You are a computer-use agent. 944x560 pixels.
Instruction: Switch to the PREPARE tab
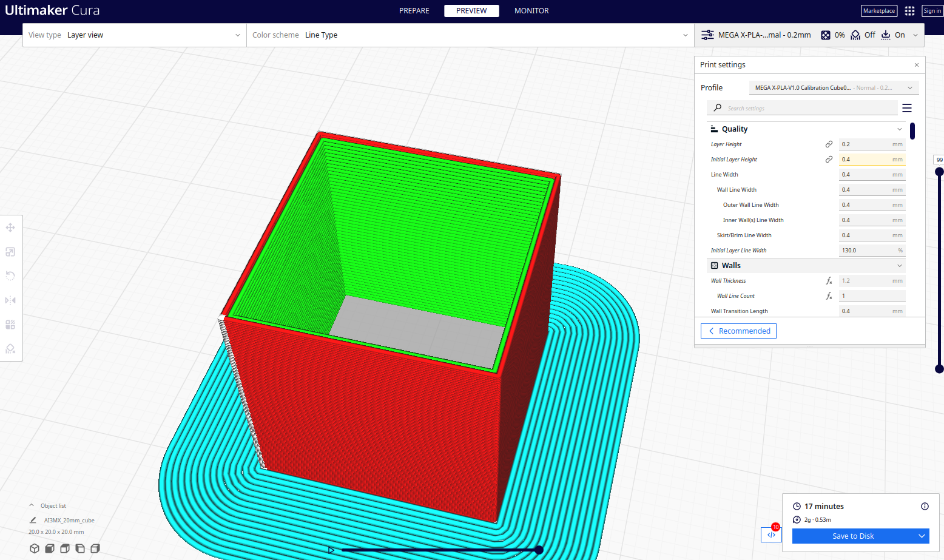414,11
